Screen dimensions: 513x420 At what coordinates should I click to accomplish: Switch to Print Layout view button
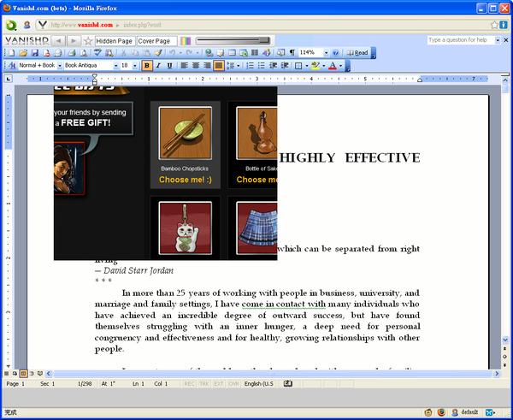[x=23, y=373]
